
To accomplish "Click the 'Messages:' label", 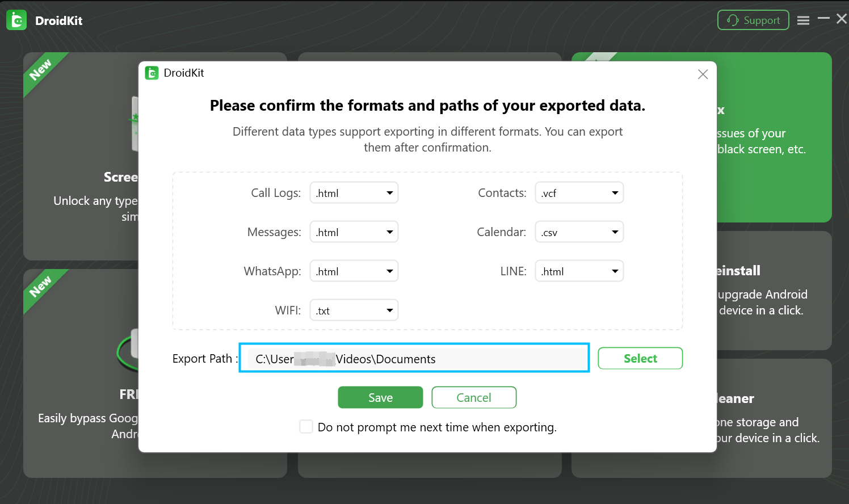I will [274, 232].
